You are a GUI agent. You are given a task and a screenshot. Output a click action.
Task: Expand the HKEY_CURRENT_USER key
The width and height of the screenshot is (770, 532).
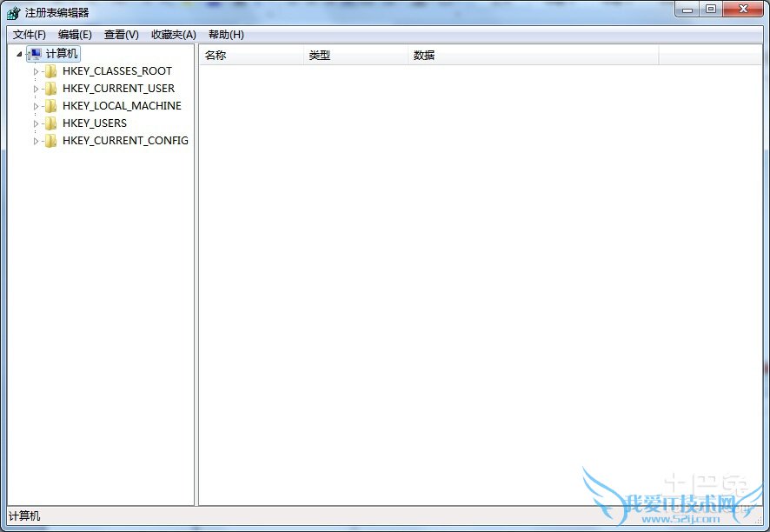pyautogui.click(x=36, y=89)
